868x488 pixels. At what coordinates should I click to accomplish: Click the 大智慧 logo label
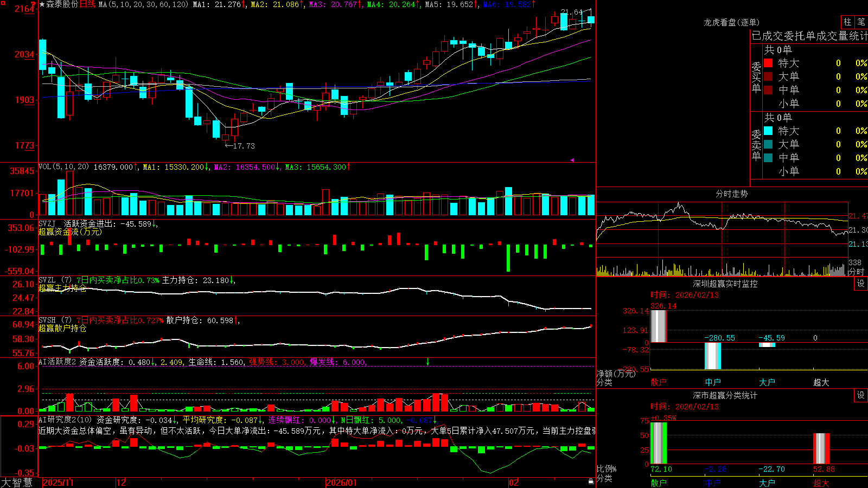tap(17, 483)
